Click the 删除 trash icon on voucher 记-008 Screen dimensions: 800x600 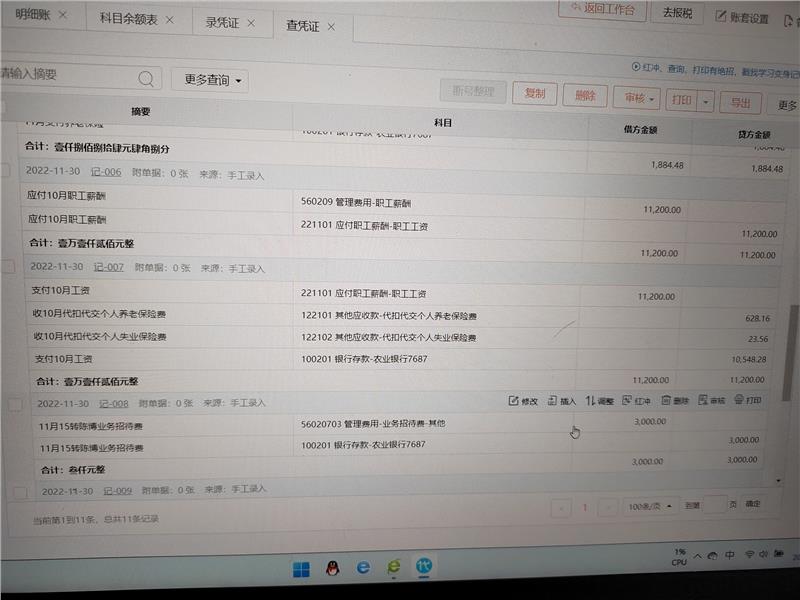pos(665,400)
